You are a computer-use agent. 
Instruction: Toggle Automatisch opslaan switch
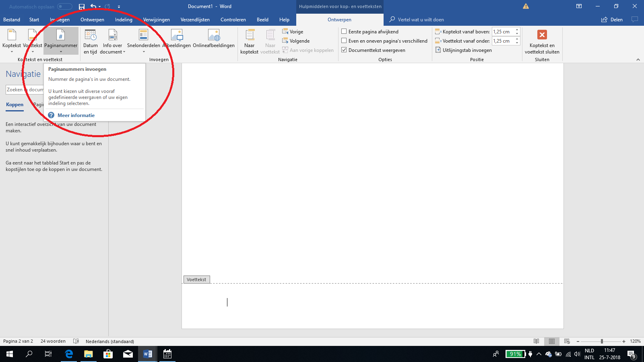click(x=64, y=6)
